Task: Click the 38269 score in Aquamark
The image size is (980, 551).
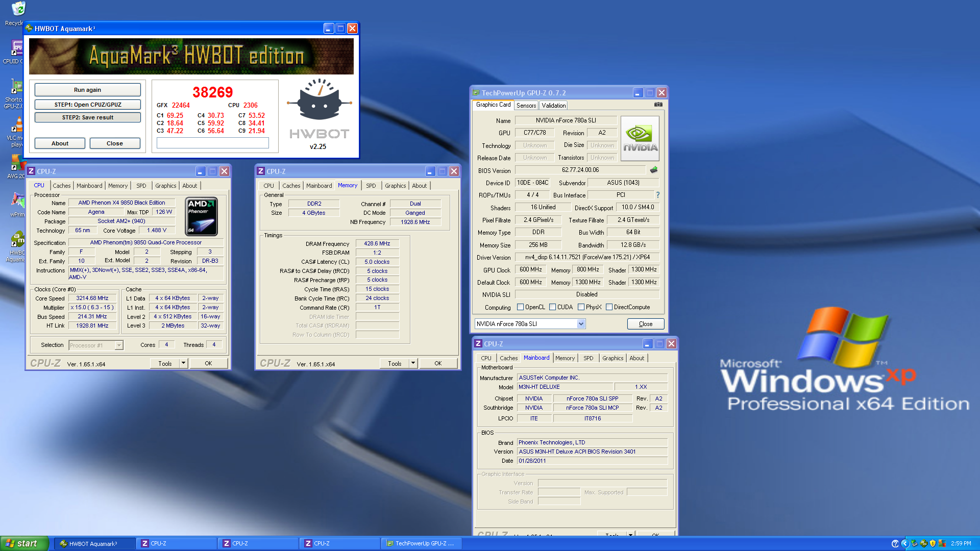Action: pyautogui.click(x=212, y=92)
